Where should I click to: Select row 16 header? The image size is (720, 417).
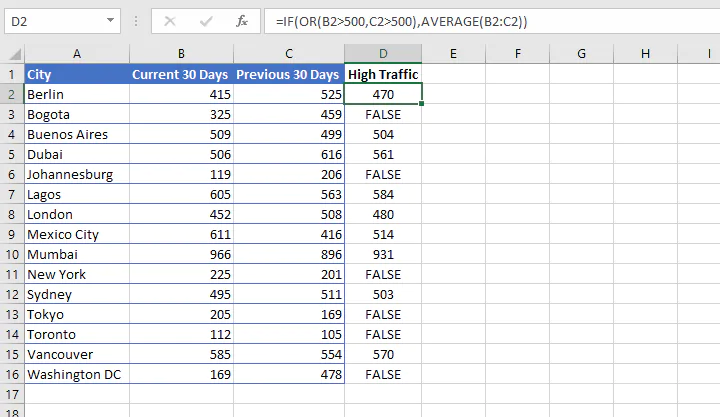(x=12, y=374)
